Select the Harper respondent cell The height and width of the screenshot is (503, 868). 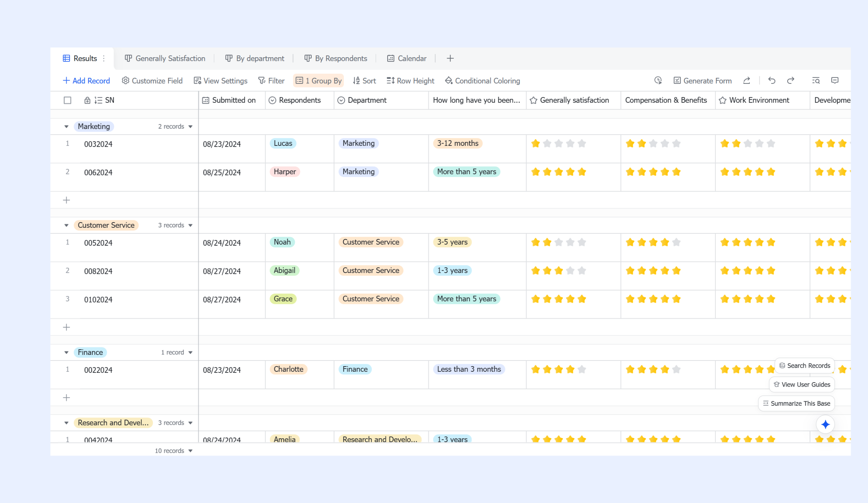299,177
